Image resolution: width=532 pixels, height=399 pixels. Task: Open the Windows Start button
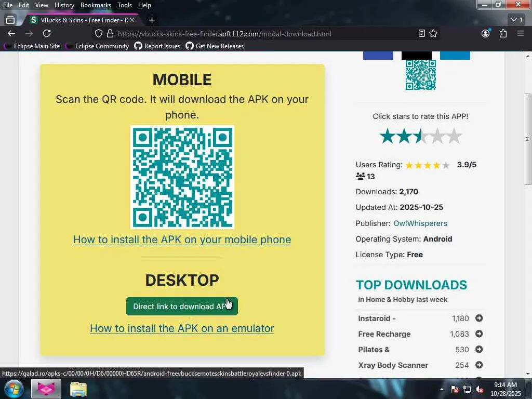pyautogui.click(x=14, y=389)
